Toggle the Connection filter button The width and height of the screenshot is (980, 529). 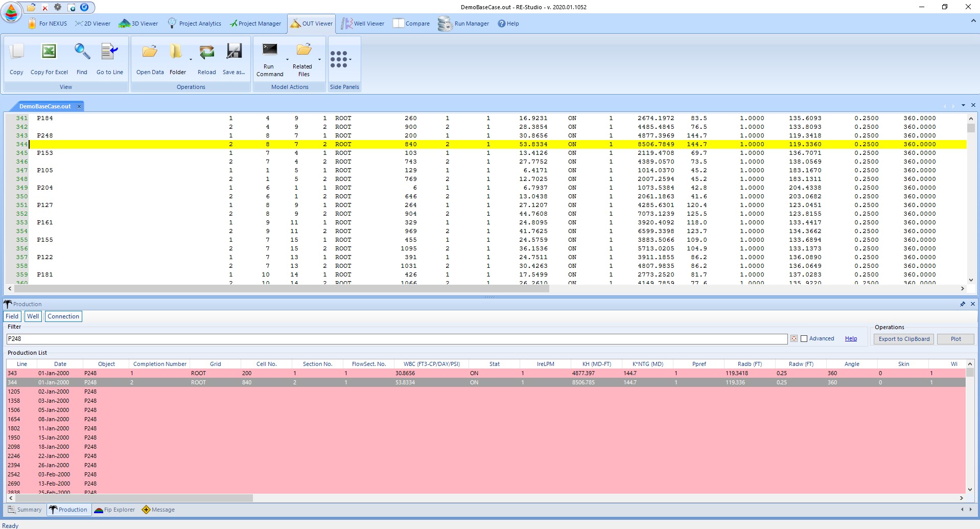point(63,316)
